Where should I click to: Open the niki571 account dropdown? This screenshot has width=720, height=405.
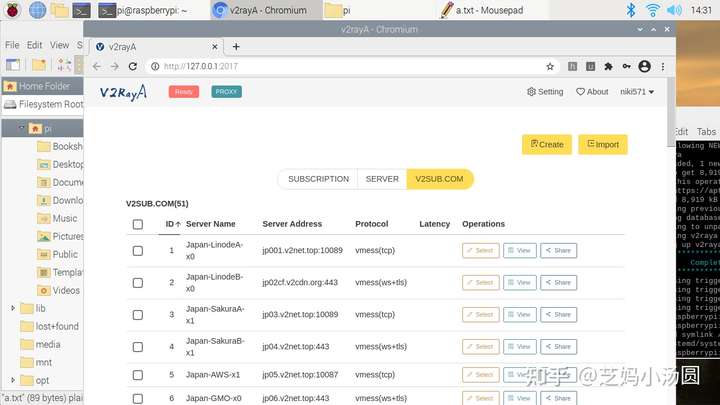(637, 92)
